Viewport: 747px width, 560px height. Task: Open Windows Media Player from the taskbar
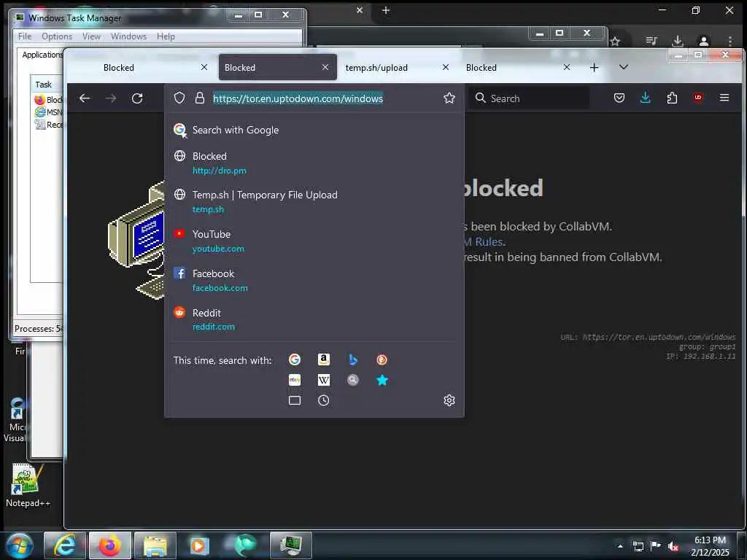[x=200, y=545]
